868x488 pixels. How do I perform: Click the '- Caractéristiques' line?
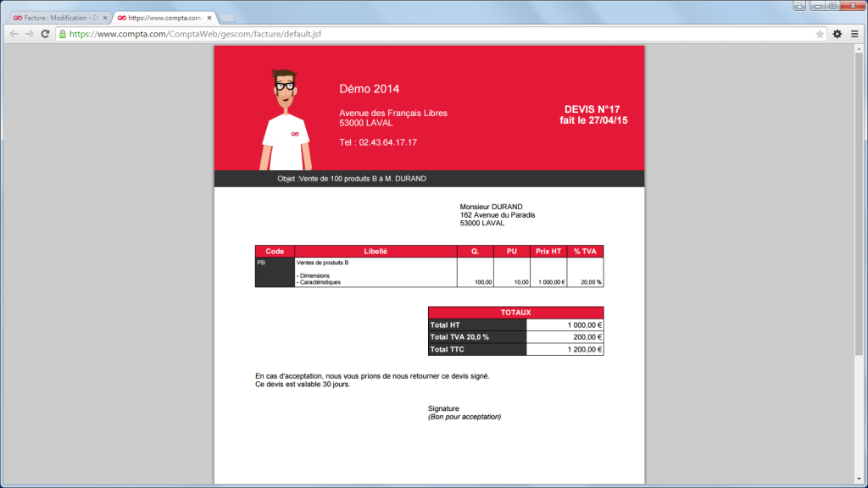[319, 282]
